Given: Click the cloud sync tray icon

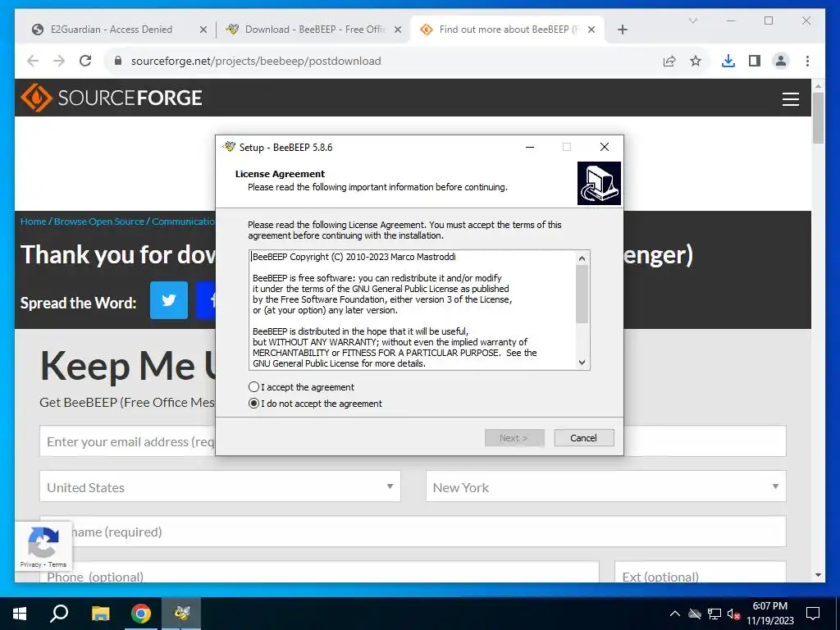Looking at the screenshot, I should [x=695, y=614].
